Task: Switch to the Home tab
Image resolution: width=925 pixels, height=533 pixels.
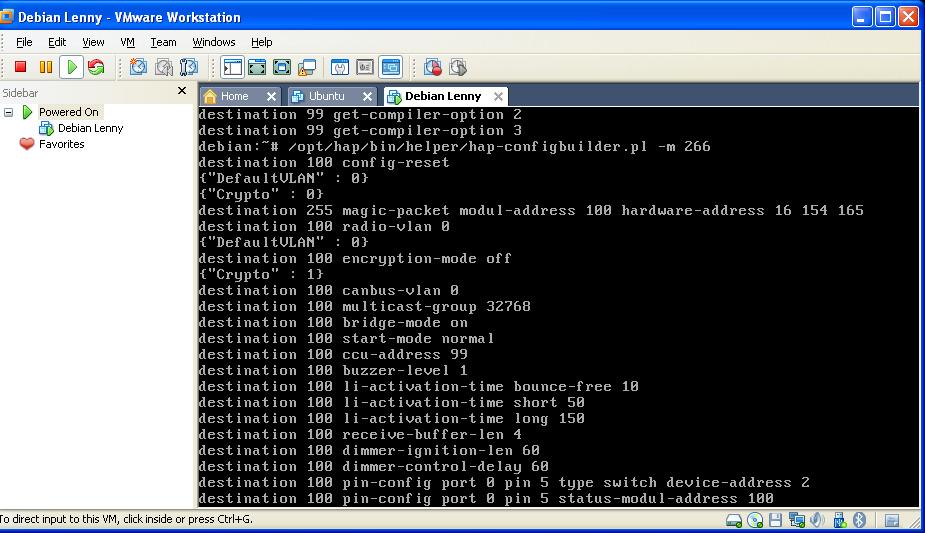Action: tap(234, 96)
